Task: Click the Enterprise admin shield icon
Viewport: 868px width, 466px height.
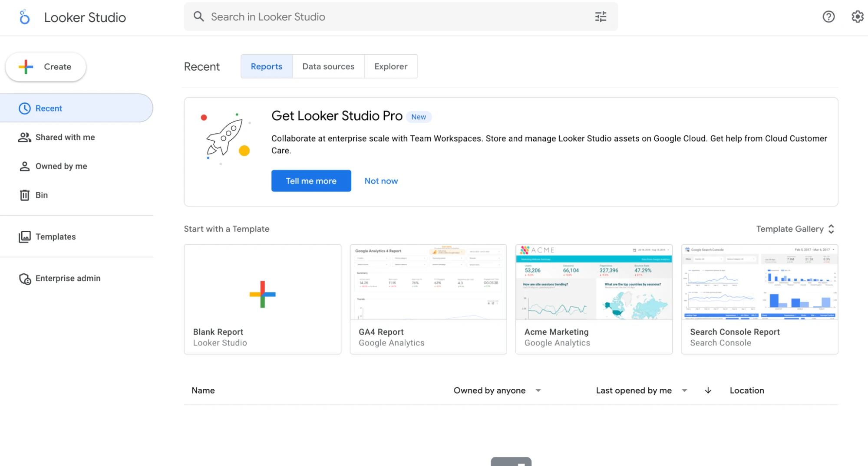Action: (x=25, y=279)
